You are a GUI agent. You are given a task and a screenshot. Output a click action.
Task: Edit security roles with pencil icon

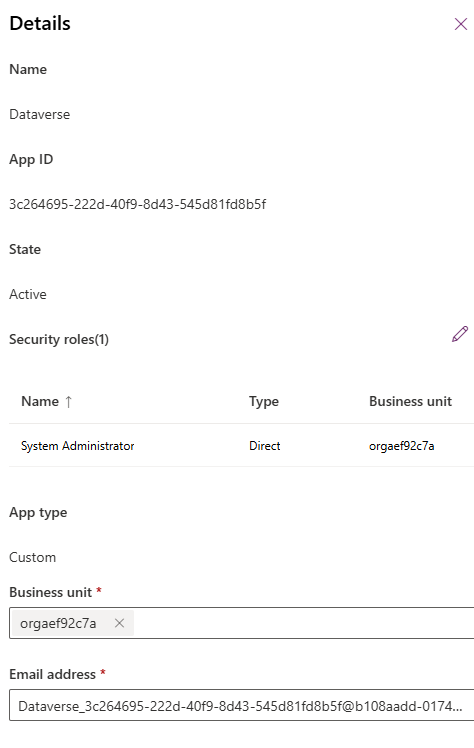tap(460, 334)
